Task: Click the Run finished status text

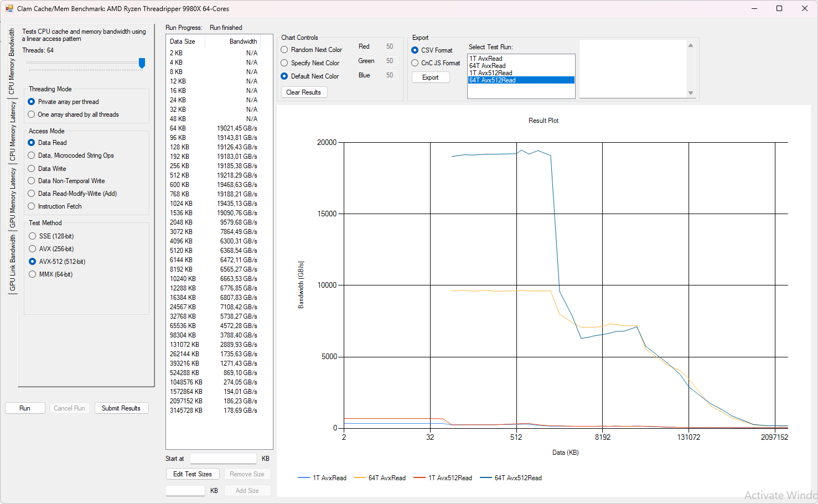Action: click(226, 28)
